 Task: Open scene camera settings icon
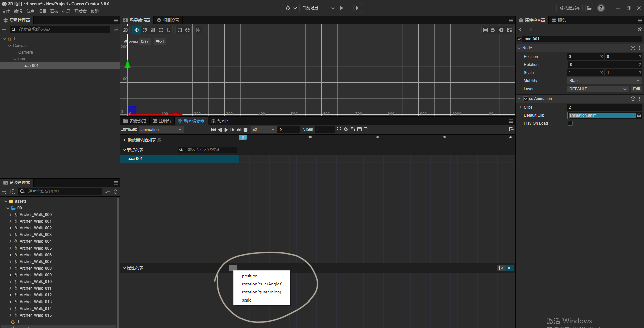(493, 30)
